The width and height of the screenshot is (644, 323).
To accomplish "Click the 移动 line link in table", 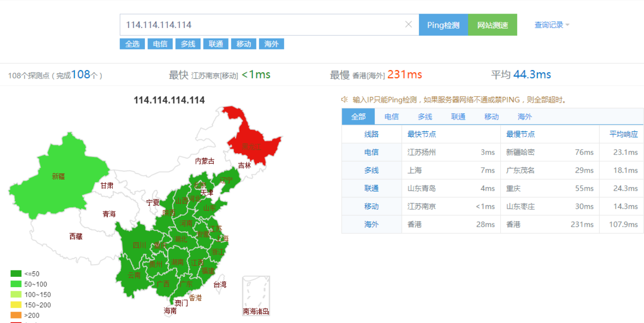I will tap(372, 206).
